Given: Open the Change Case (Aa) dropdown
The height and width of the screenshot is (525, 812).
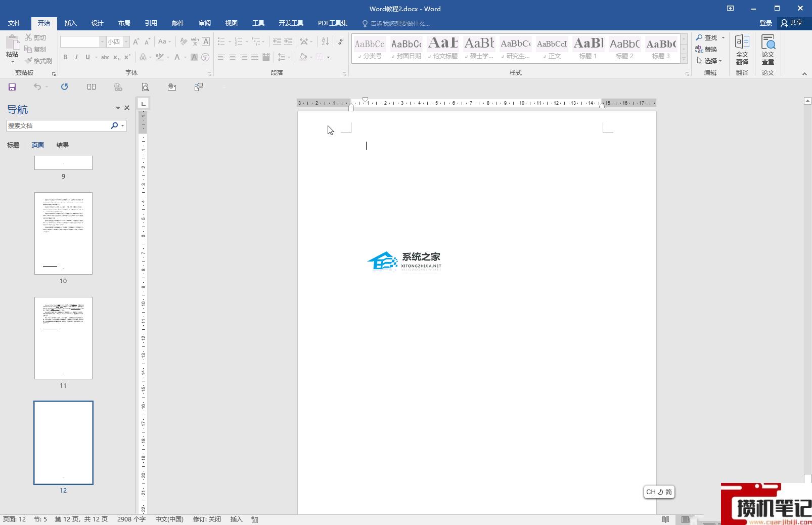Looking at the screenshot, I should click(x=164, y=41).
